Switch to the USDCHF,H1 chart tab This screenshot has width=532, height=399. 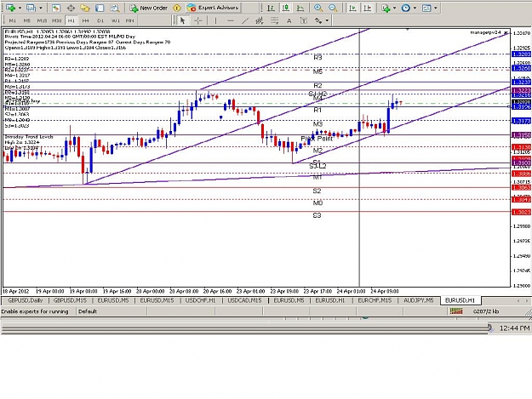201,300
